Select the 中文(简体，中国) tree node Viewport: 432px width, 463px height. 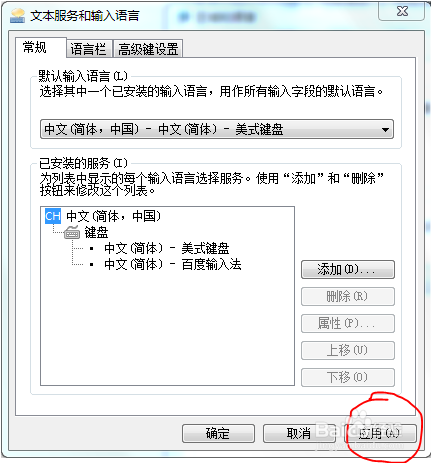click(x=113, y=216)
